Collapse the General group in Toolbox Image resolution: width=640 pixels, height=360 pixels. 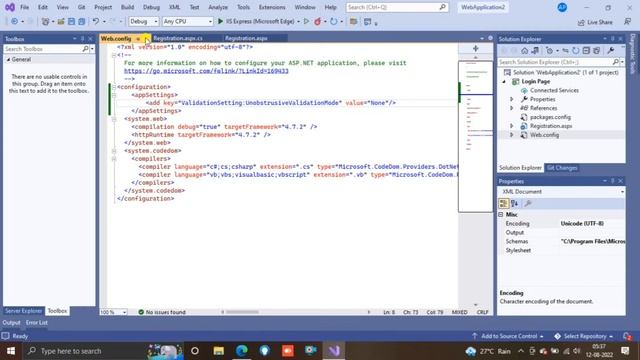coord(8,60)
